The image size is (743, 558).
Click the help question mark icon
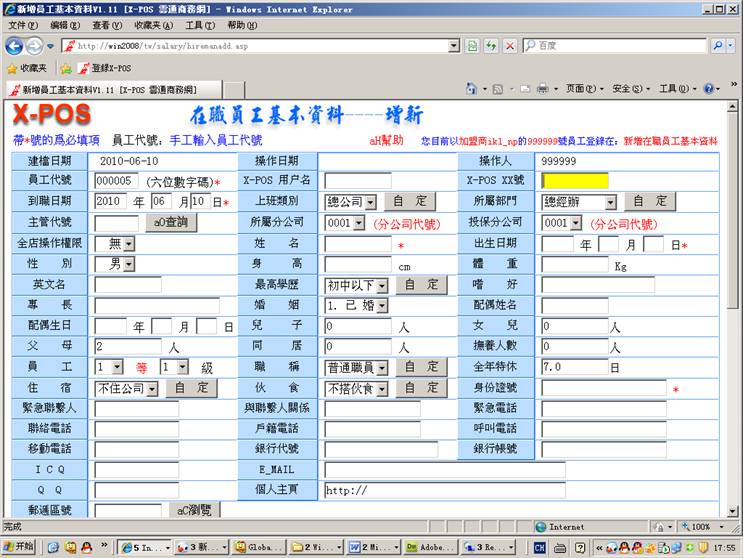click(x=708, y=89)
